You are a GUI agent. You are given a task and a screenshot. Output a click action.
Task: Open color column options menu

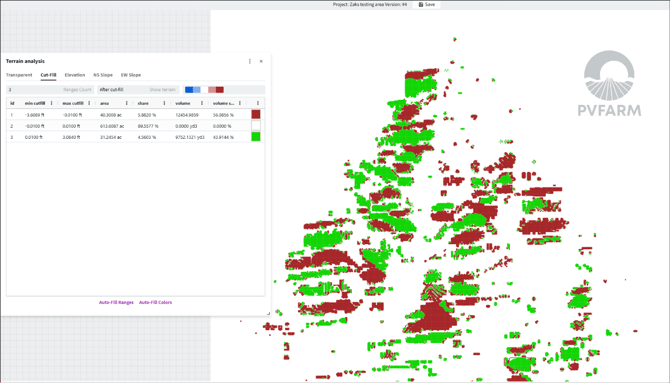tap(258, 103)
